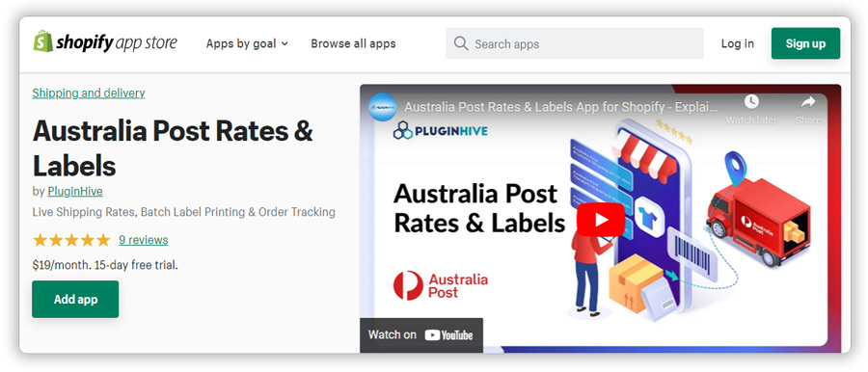The image size is (868, 372).
Task: Click the Watch later clock icon
Action: (x=751, y=101)
